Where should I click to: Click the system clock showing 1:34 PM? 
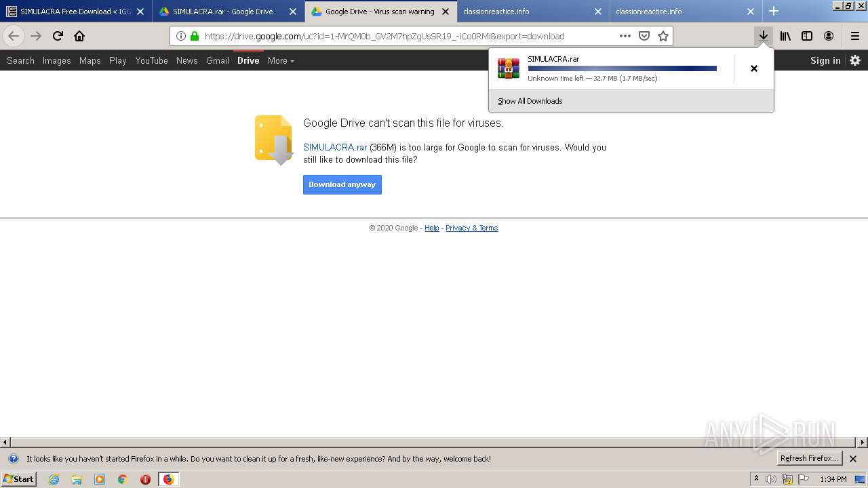pyautogui.click(x=833, y=479)
